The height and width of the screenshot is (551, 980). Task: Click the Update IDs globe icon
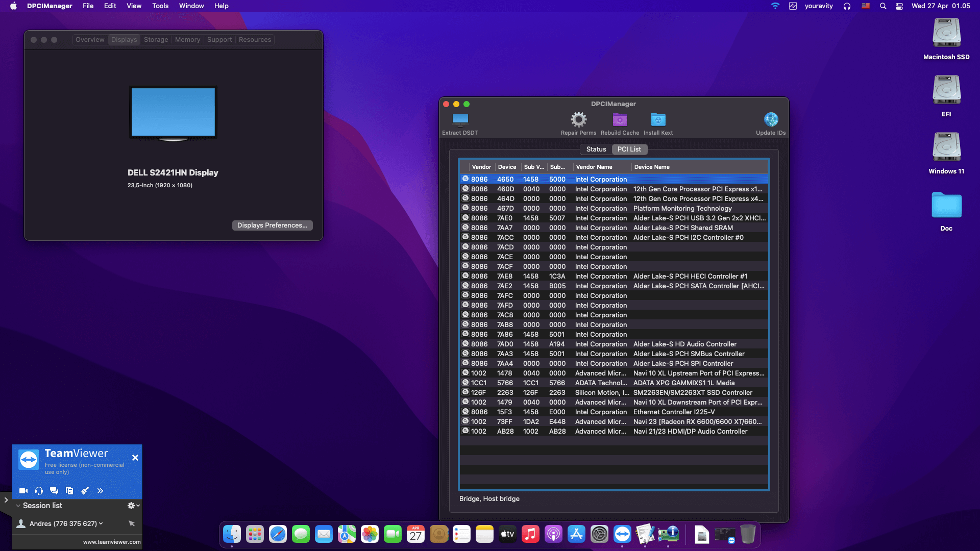pyautogui.click(x=771, y=120)
